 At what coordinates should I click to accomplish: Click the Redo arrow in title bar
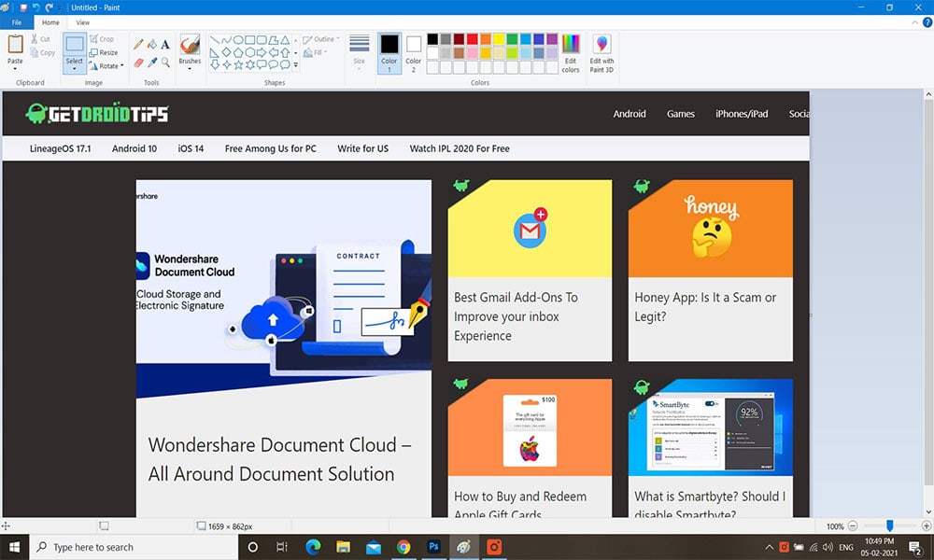pos(49,7)
